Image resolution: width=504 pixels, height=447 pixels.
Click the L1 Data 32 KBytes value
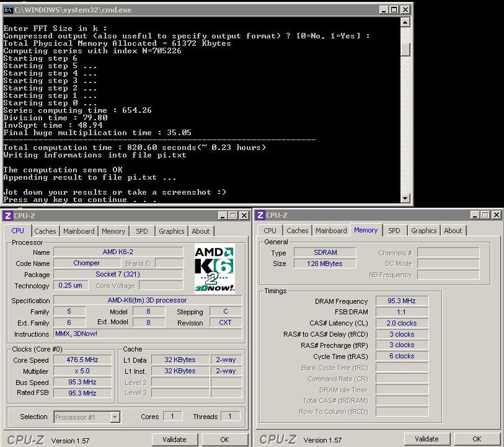180,360
